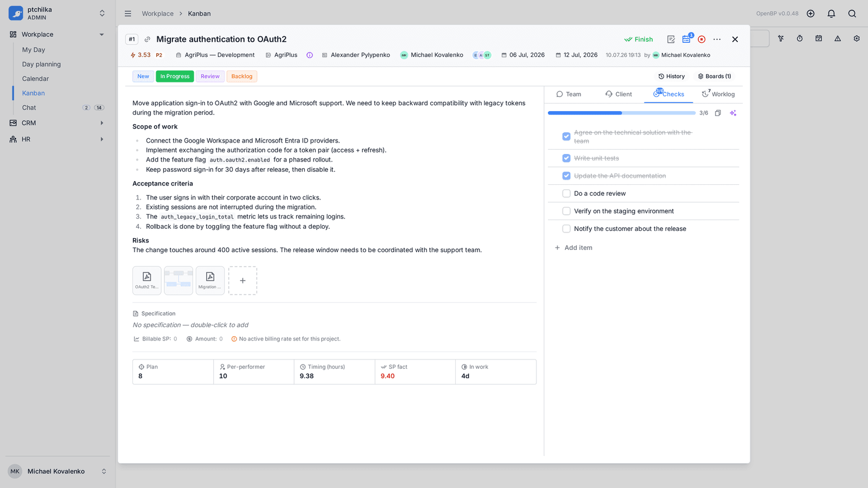Image resolution: width=868 pixels, height=488 pixels.
Task: Open Boards (1) button
Action: coord(714,76)
